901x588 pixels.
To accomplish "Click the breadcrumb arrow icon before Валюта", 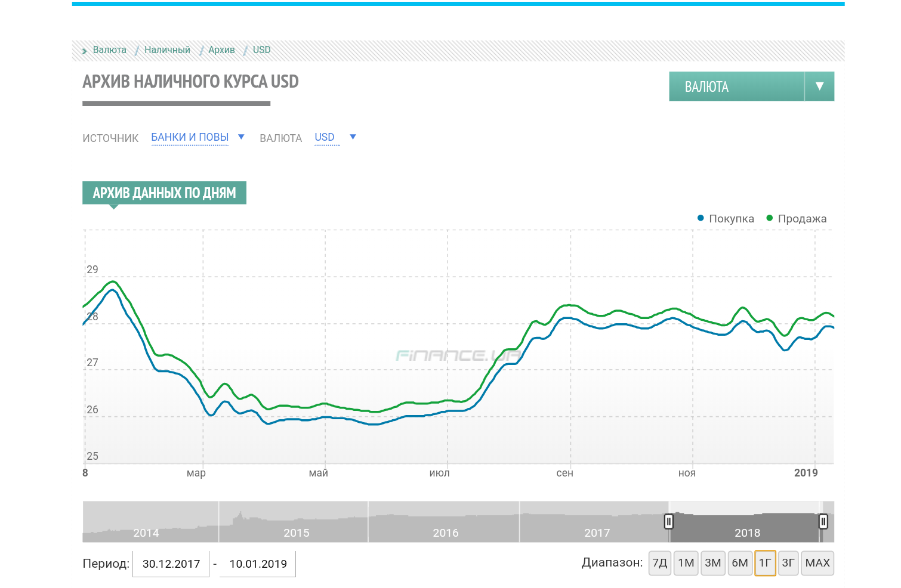I will pos(85,51).
